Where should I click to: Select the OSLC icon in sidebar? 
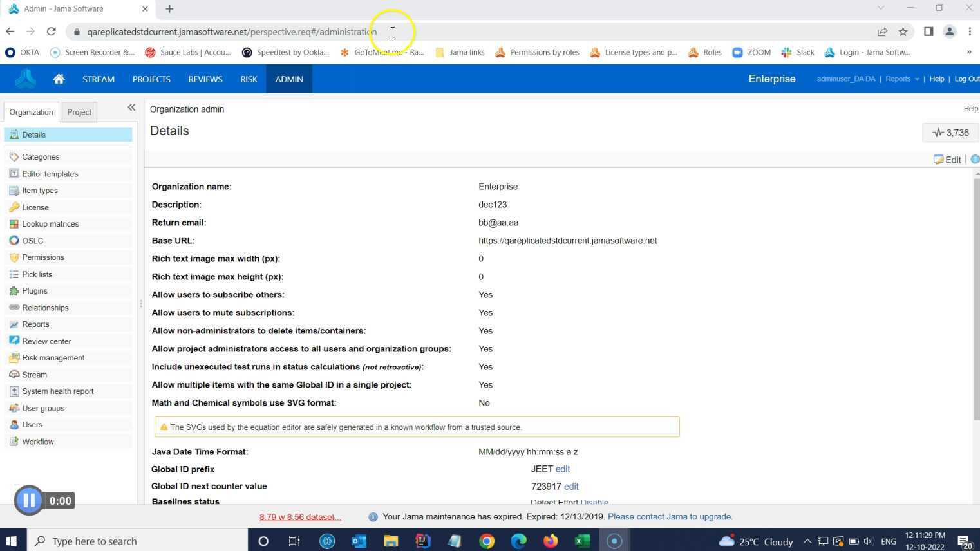coord(14,241)
